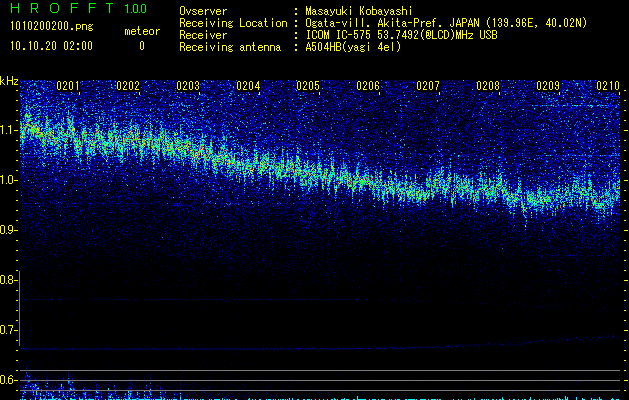Click the 0.8 frequency axis label
Image resolution: width=629 pixels, height=400 pixels.
coord(9,280)
